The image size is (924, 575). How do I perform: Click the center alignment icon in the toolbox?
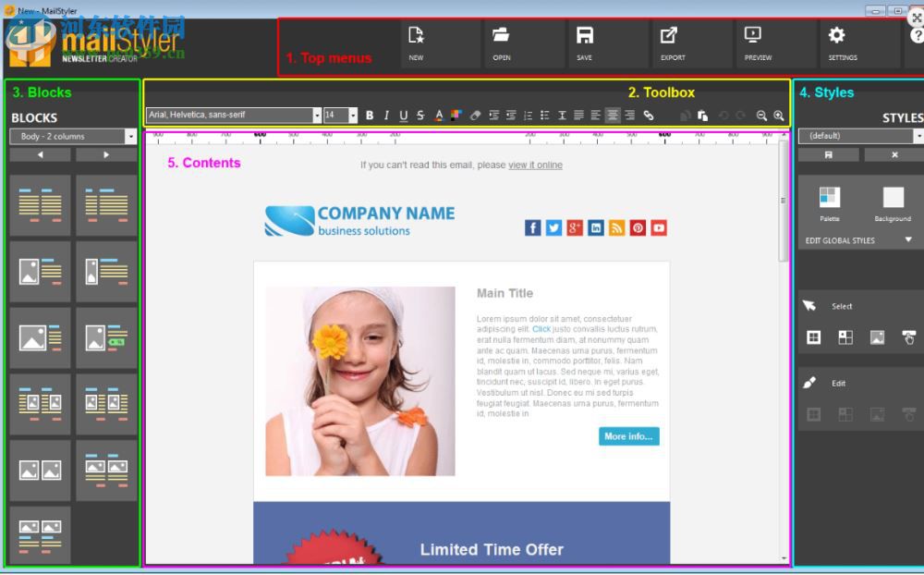click(x=613, y=115)
